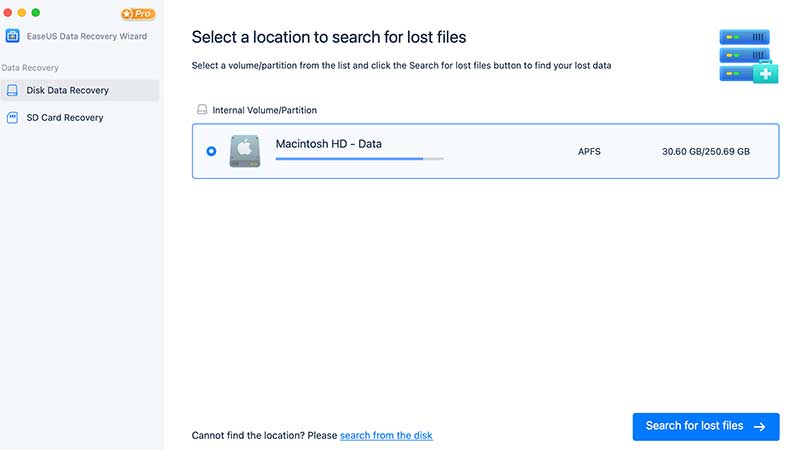Click the server recovery illustration icon

tap(748, 56)
